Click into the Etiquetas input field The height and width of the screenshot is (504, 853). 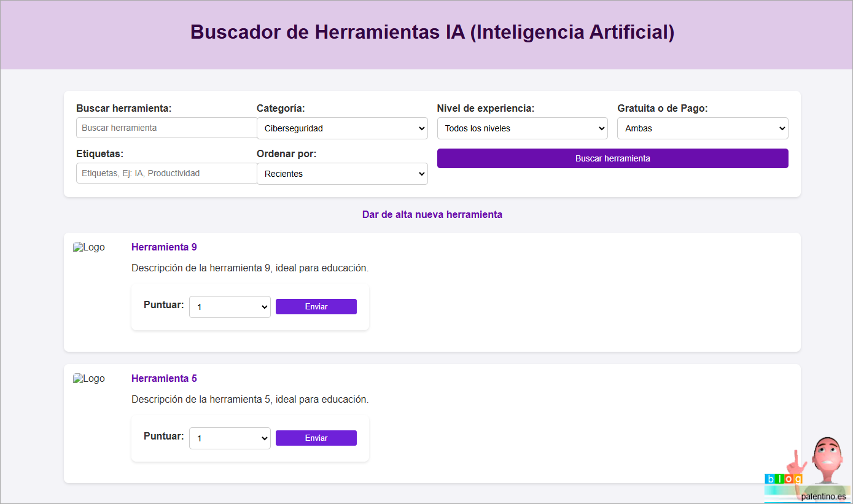(x=166, y=173)
